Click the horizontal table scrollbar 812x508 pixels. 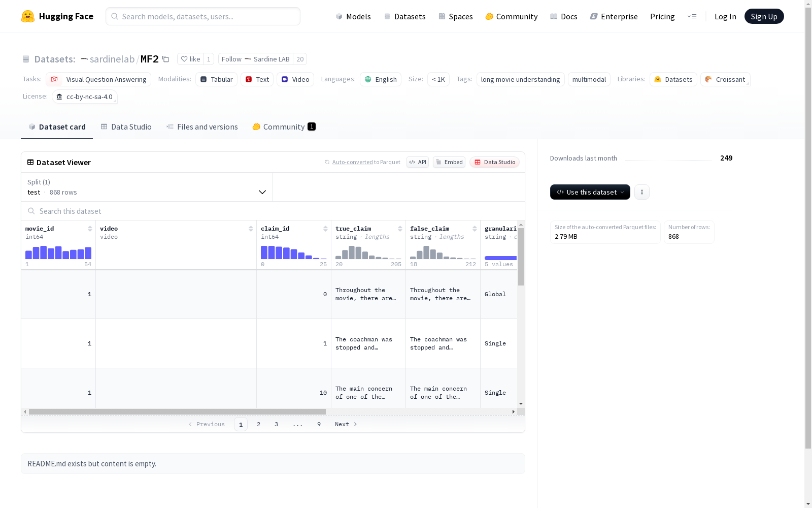[x=177, y=411]
